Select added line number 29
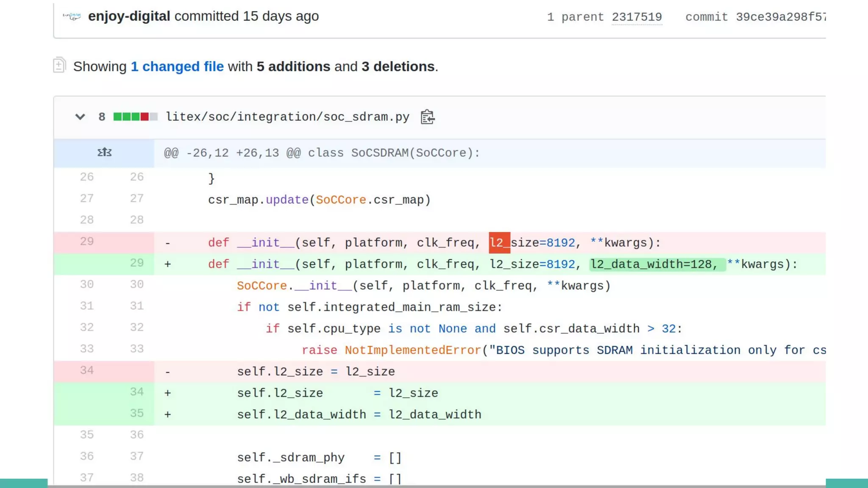 point(136,263)
